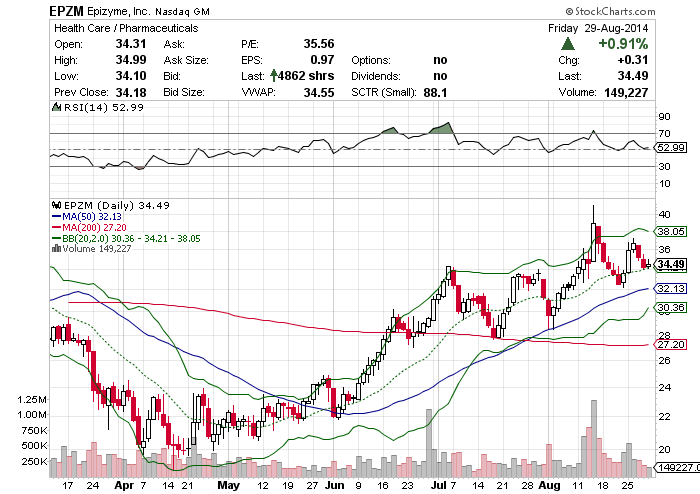The image size is (700, 494).
Task: Click the Apr label on the date axis
Action: tap(124, 486)
